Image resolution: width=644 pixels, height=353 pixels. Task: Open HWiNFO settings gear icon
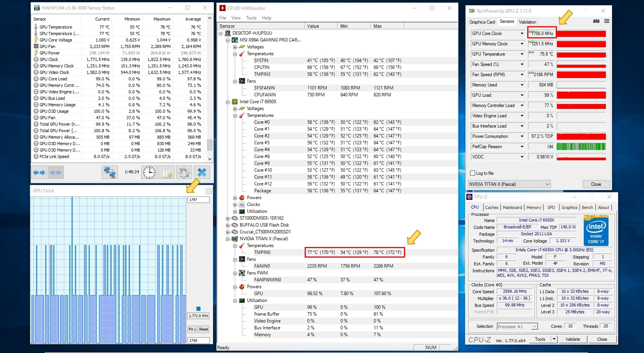click(184, 173)
